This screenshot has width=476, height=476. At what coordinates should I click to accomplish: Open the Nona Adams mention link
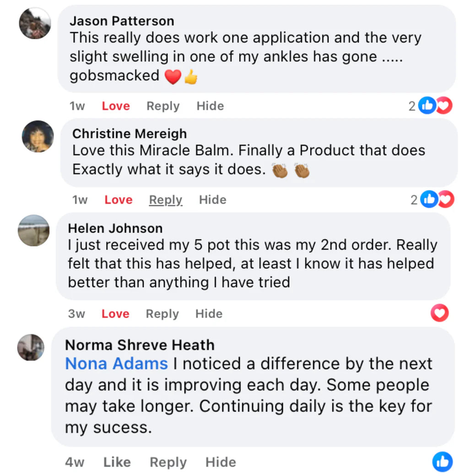point(117,363)
